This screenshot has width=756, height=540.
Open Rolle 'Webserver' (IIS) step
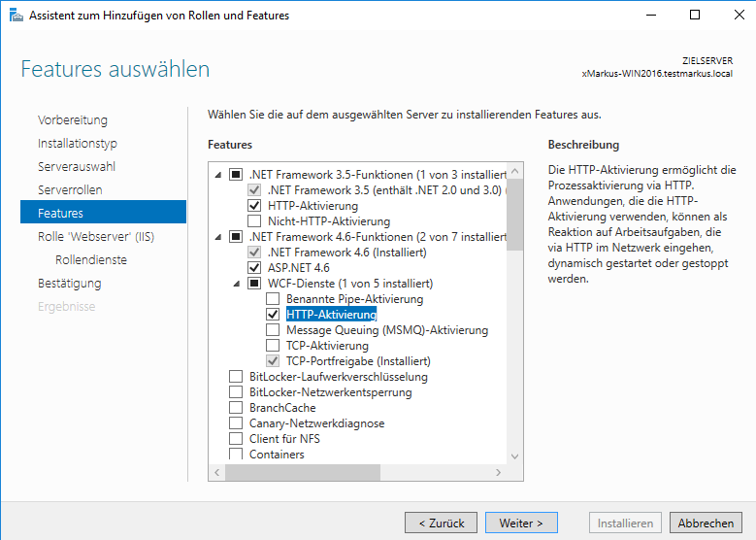(95, 236)
